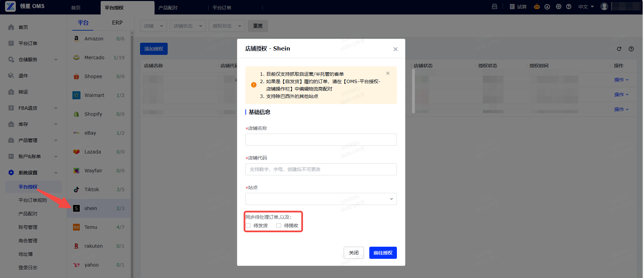Open the inbox messages icon
Screen dimensions: 644x278
pos(495,6)
